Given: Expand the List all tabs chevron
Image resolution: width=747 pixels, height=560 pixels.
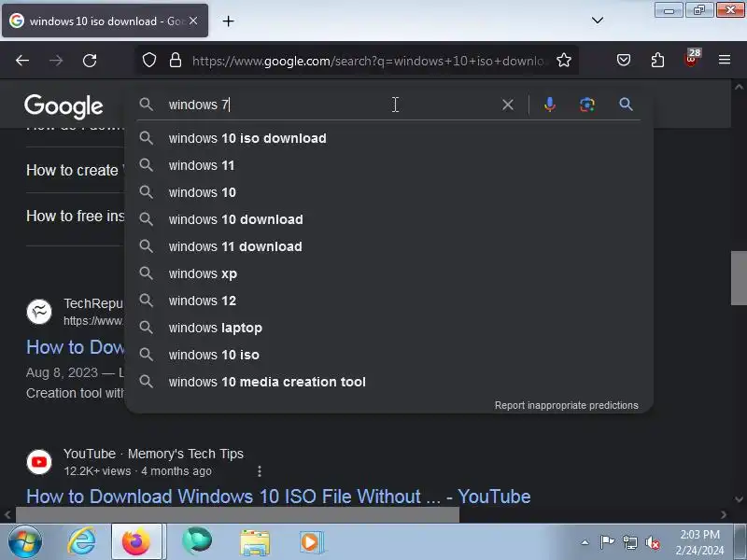Looking at the screenshot, I should tap(598, 21).
